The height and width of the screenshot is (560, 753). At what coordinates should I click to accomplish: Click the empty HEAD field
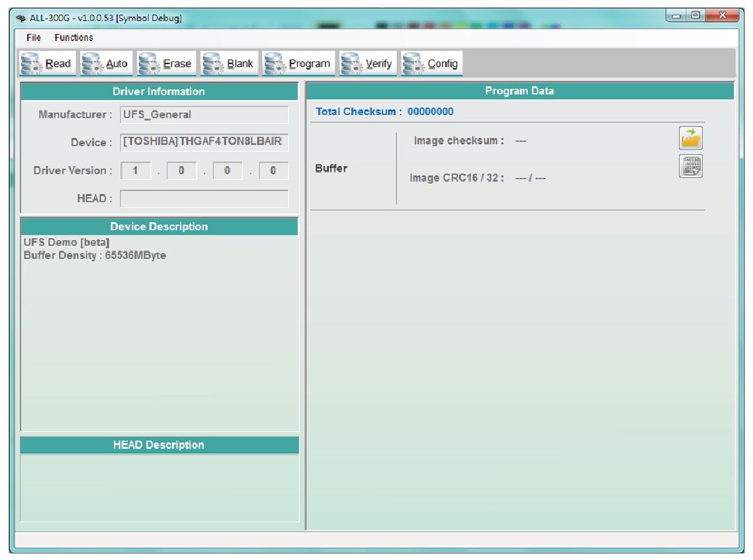coord(204,198)
